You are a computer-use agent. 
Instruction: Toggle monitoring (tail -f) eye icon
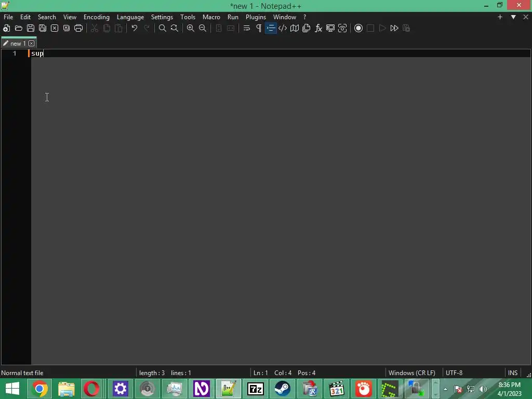pos(342,28)
